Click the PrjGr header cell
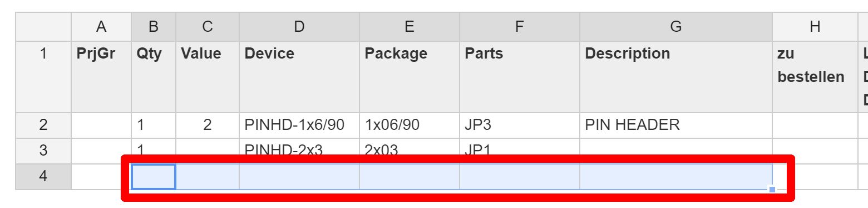 pyautogui.click(x=101, y=77)
